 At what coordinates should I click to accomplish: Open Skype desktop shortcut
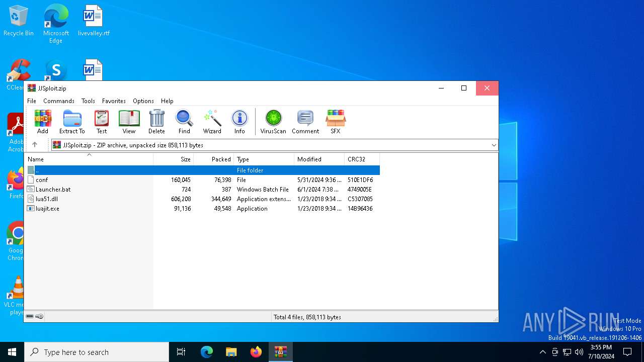pyautogui.click(x=56, y=70)
